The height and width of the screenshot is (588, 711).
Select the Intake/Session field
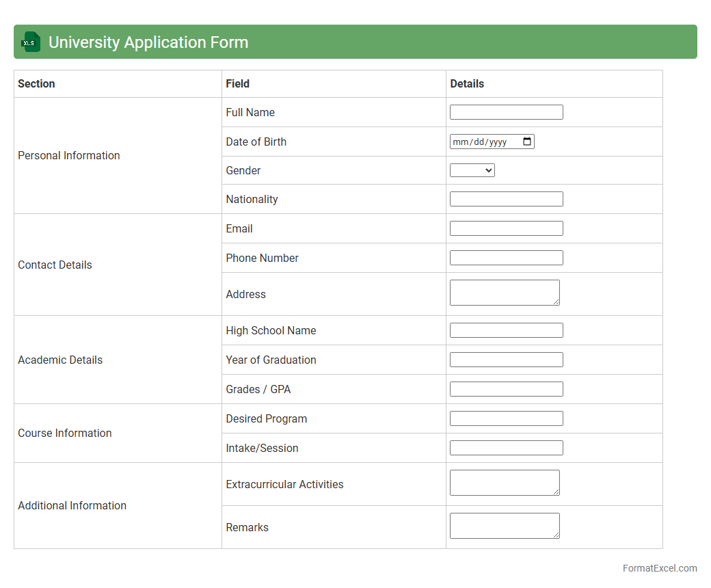pos(506,448)
